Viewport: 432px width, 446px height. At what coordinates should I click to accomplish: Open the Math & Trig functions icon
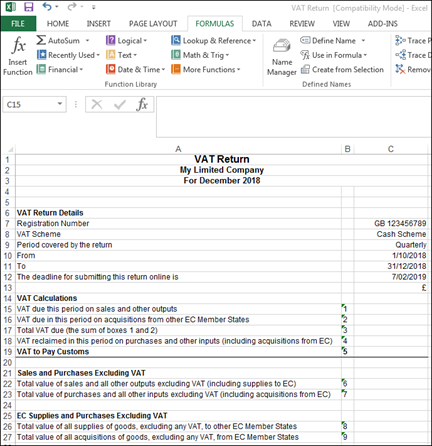tap(176, 55)
